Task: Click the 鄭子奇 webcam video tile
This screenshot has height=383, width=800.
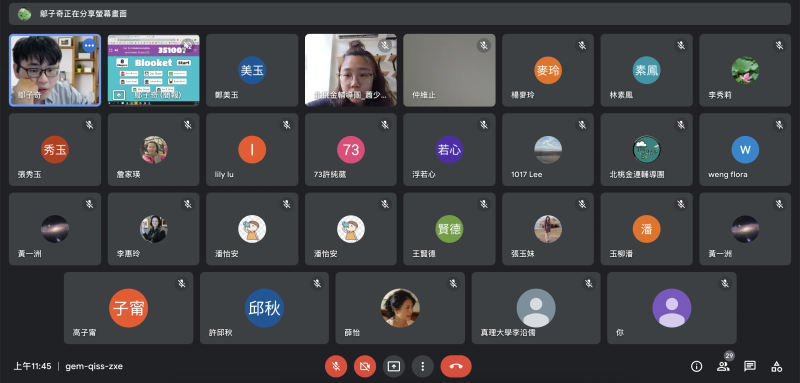Action: point(55,70)
